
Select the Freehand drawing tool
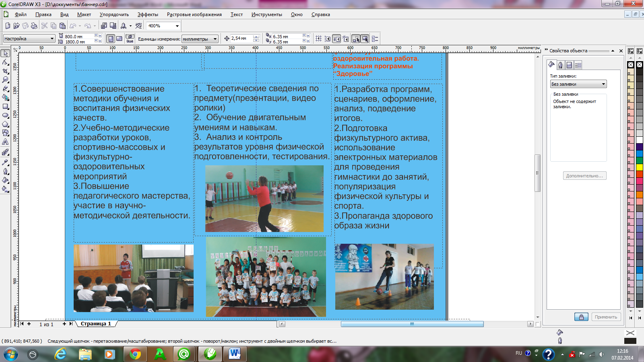click(5, 88)
